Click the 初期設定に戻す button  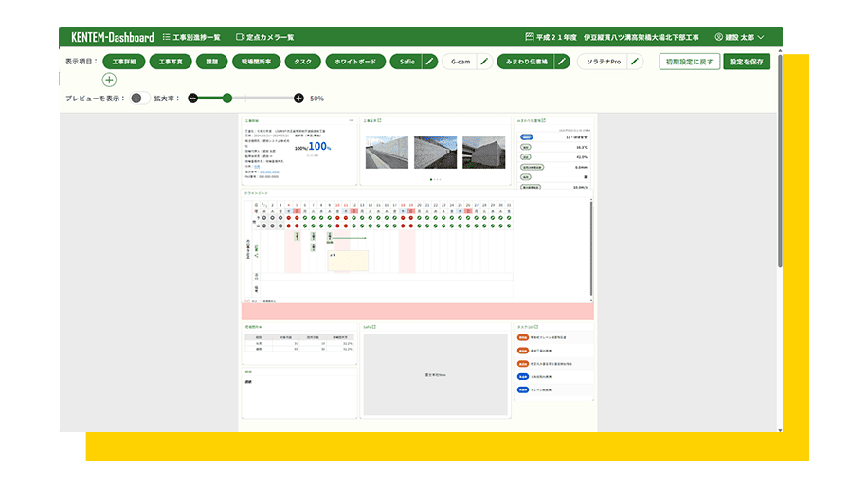(x=690, y=62)
